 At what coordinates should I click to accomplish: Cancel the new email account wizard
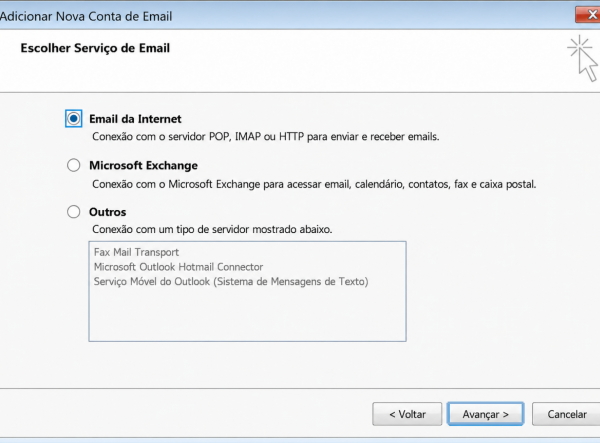coord(566,414)
